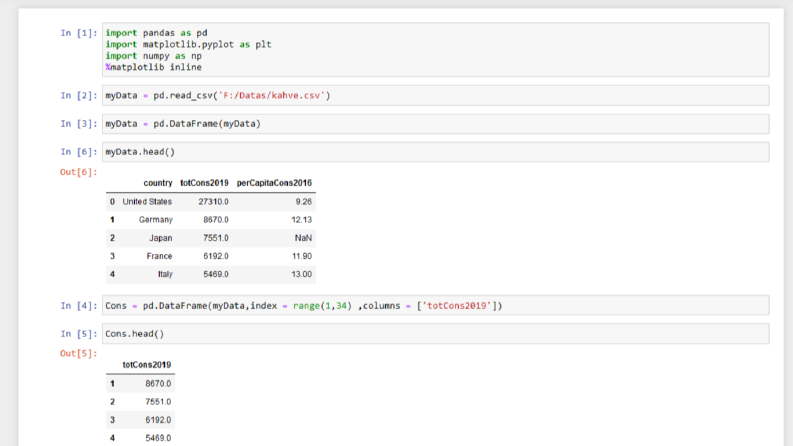Image resolution: width=793 pixels, height=446 pixels.
Task: Click the read_csv code cell In [2]
Action: coord(435,96)
